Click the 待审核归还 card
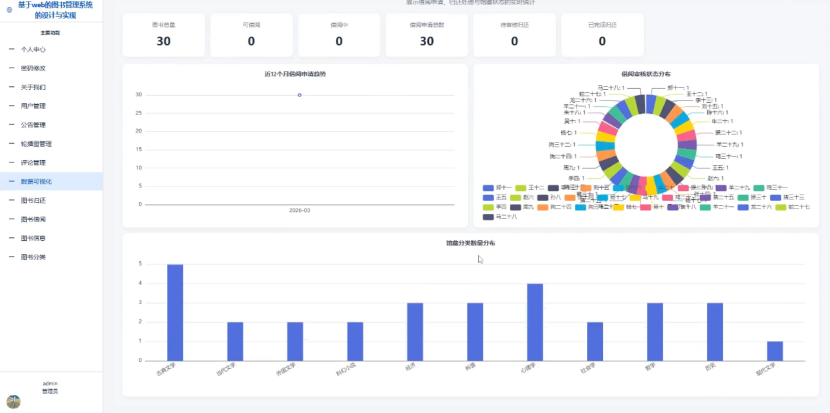The image size is (830, 413). coord(515,35)
